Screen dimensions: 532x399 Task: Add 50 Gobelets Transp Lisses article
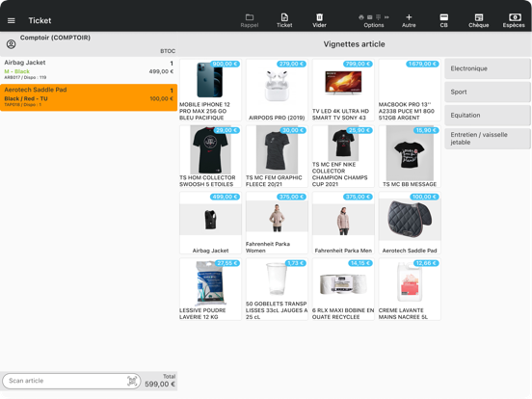[x=277, y=289]
